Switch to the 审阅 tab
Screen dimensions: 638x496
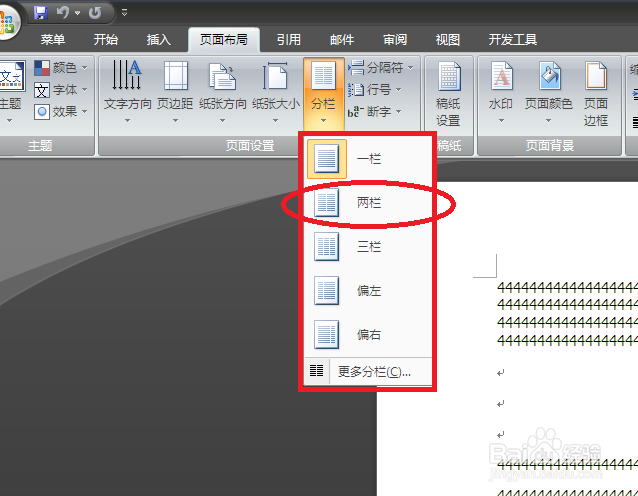395,39
